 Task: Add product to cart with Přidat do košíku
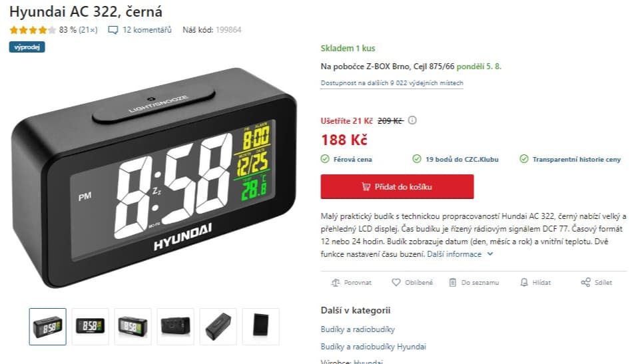[397, 186]
